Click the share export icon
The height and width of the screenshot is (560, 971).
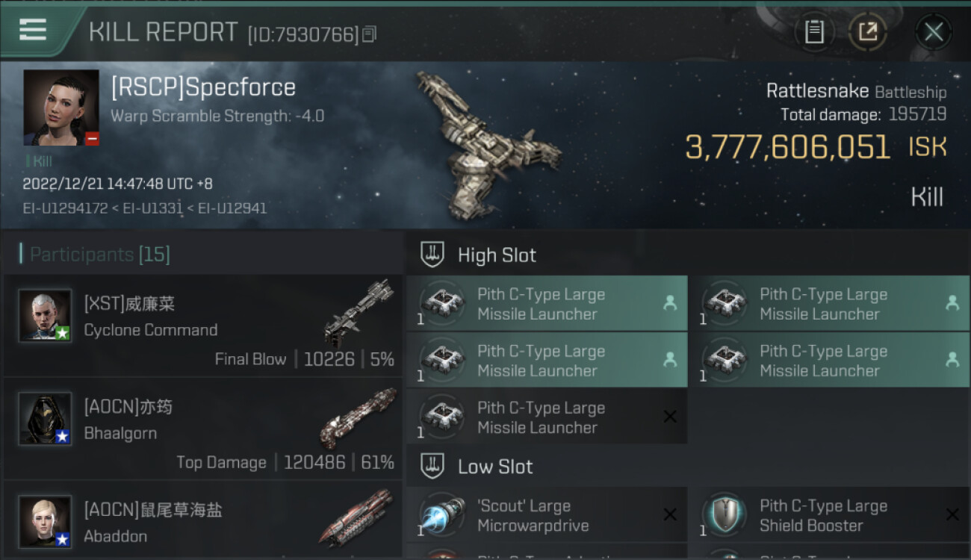point(867,31)
